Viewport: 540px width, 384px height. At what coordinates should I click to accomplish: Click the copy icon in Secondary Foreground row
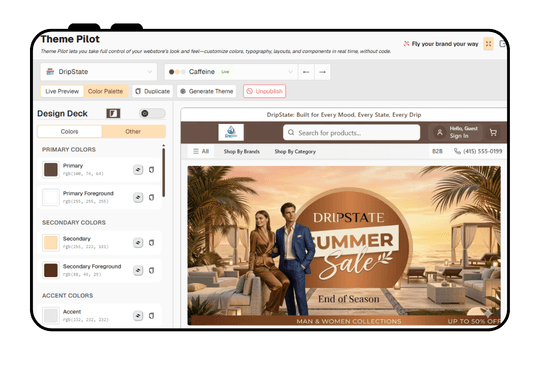click(x=151, y=270)
